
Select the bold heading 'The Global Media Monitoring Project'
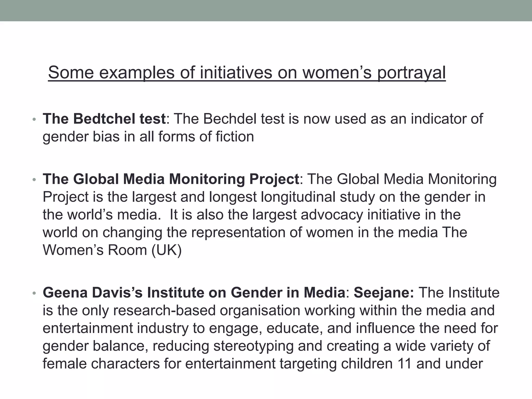click(171, 179)
